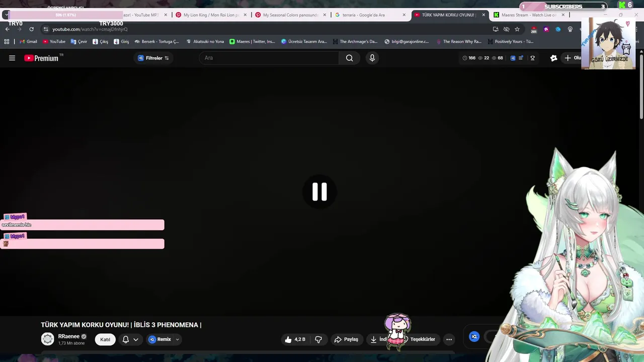Viewport: 644px width, 362px height.
Task: Open the YouTube hamburger guide menu
Action: tap(12, 58)
